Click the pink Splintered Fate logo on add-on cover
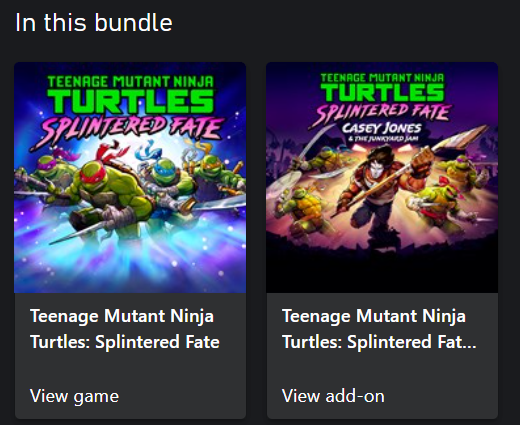Screen dimensions: 520x425 tap(382, 113)
